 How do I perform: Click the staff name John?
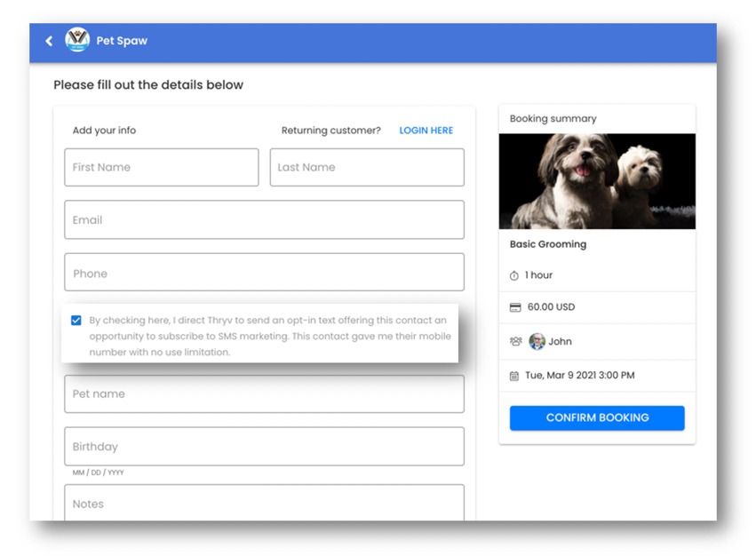tap(561, 341)
